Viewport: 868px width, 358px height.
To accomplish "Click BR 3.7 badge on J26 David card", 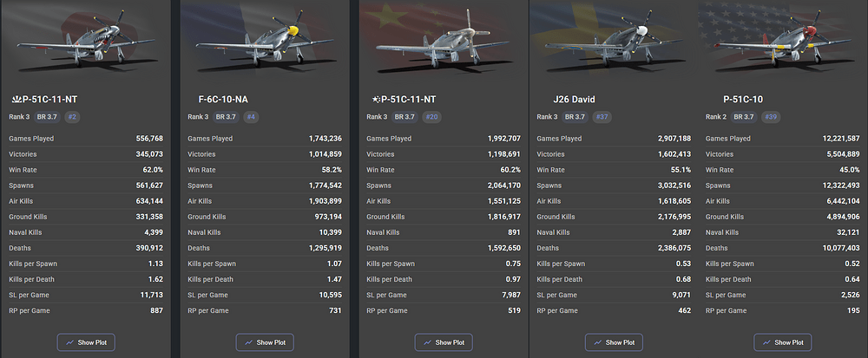I will click(x=575, y=117).
